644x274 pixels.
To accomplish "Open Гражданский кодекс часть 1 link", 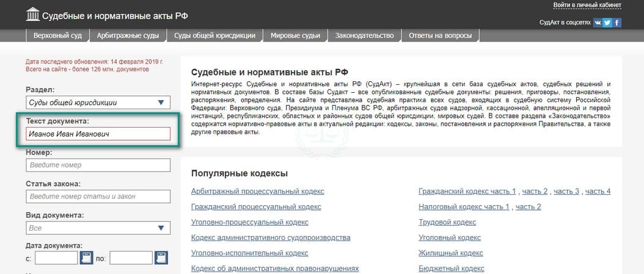I will pos(467,192).
